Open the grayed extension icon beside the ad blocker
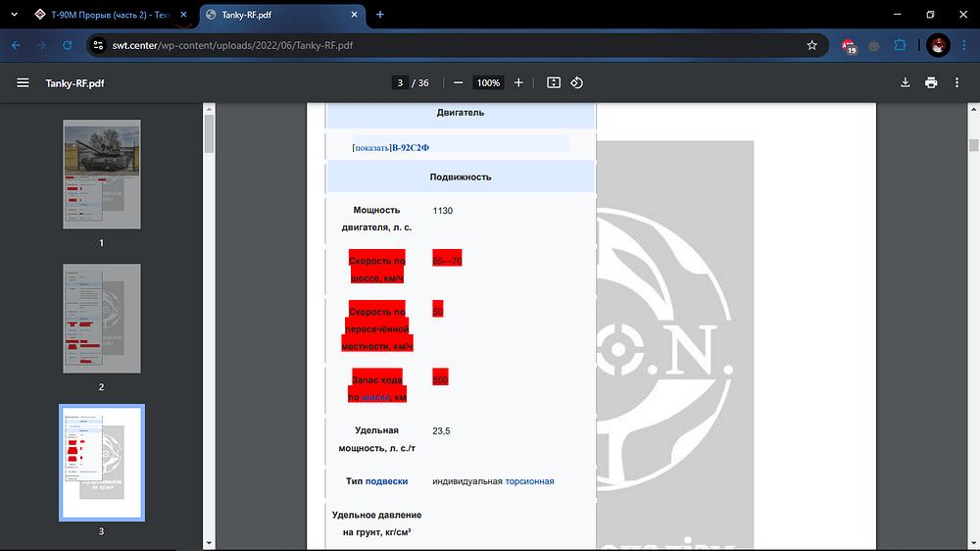 coord(874,46)
